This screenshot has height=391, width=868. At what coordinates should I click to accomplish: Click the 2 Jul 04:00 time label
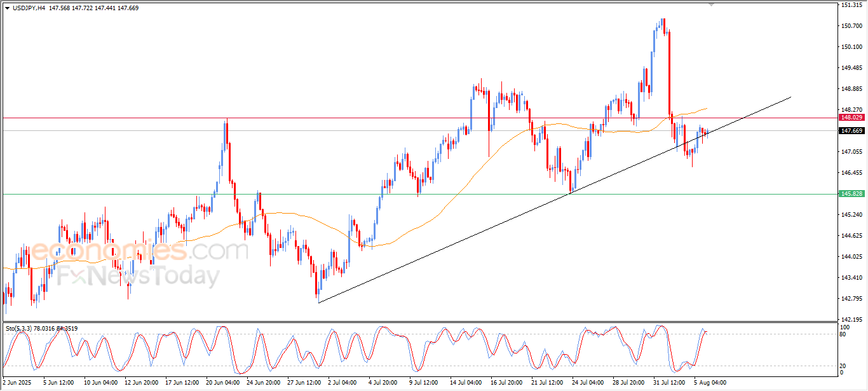pos(344,383)
